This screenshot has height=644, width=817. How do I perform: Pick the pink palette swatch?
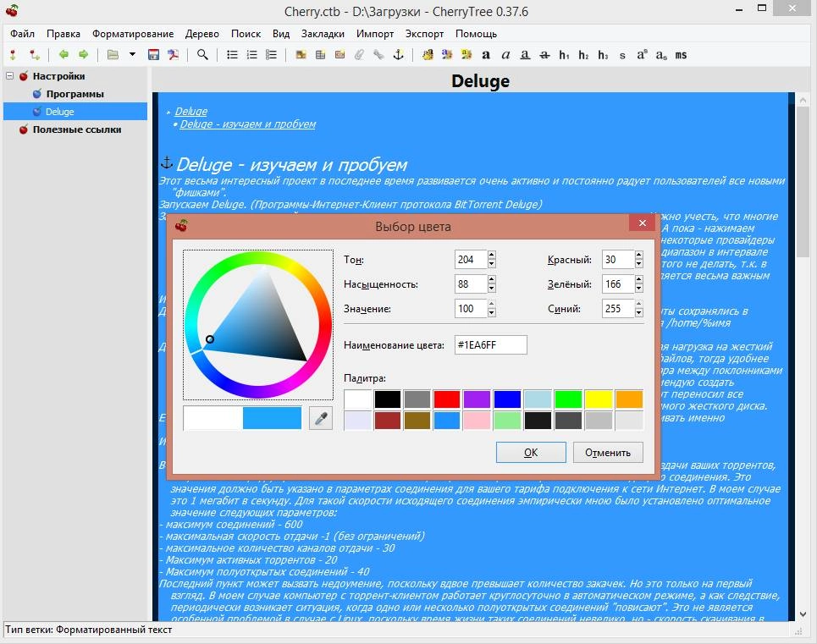tap(477, 420)
